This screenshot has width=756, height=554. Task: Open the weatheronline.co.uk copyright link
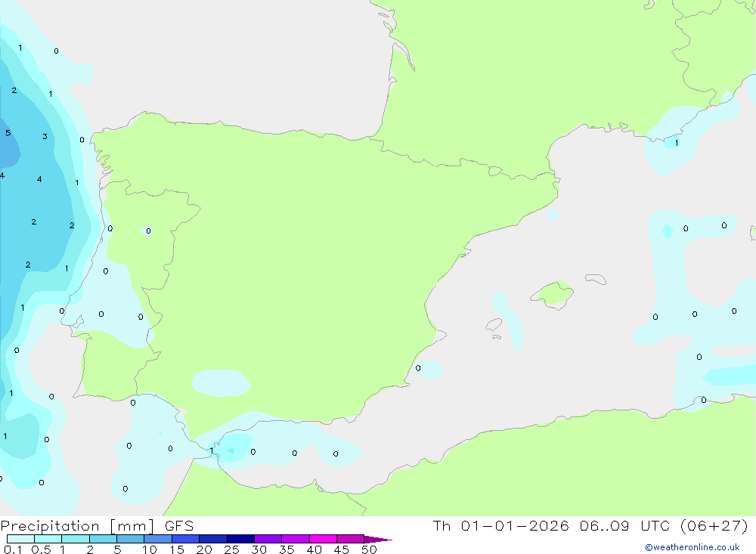click(x=692, y=547)
